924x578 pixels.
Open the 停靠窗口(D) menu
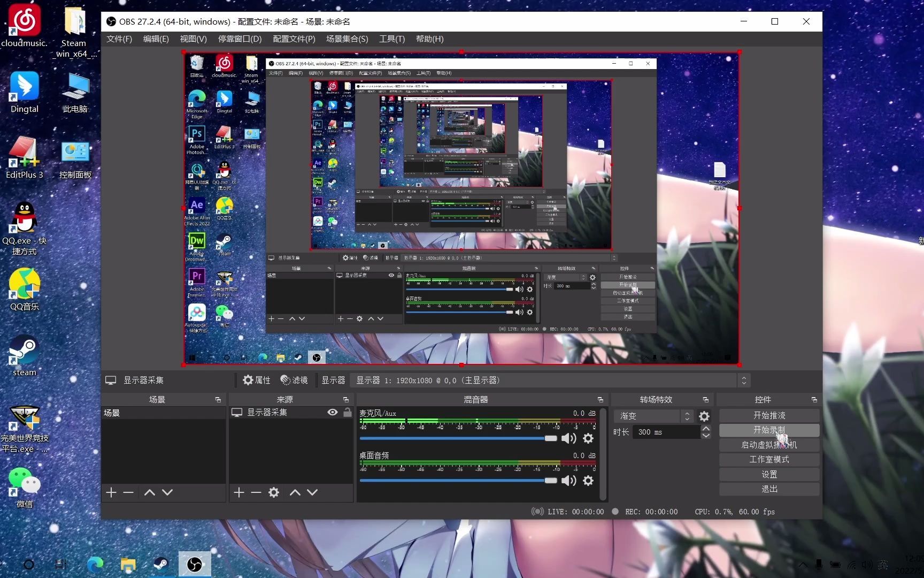pyautogui.click(x=240, y=39)
